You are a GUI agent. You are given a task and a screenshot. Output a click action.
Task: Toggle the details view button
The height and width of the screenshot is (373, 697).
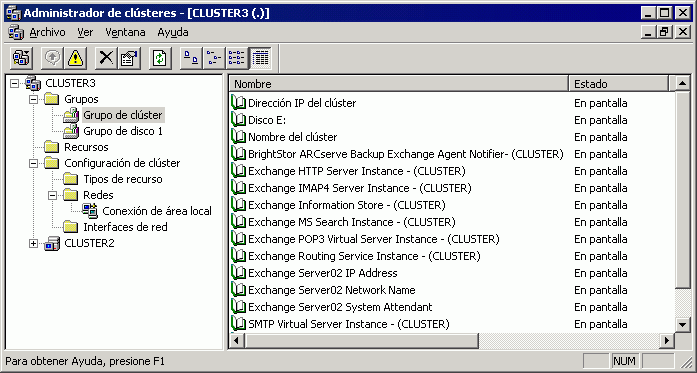pos(260,58)
